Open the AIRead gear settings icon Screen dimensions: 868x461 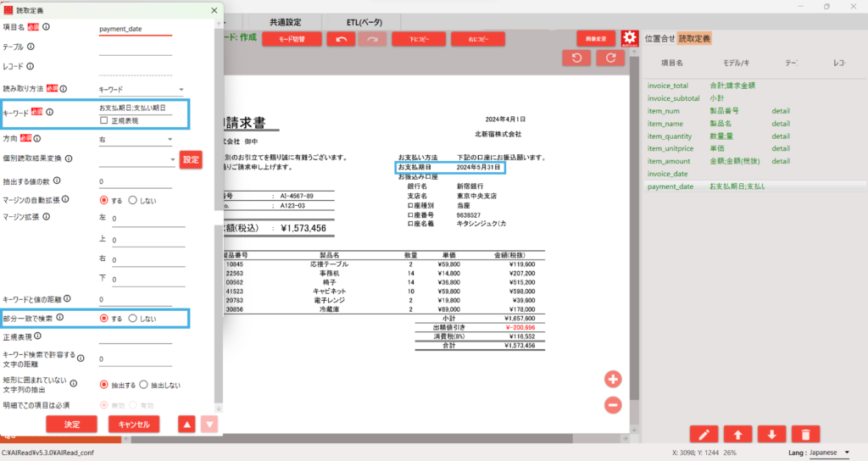[629, 38]
